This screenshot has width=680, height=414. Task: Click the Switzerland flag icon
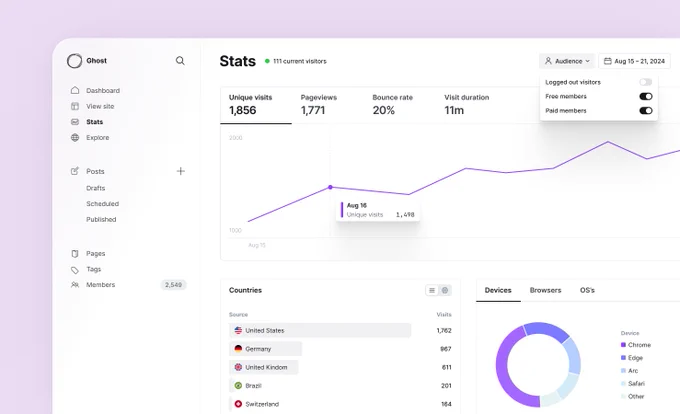coord(238,404)
